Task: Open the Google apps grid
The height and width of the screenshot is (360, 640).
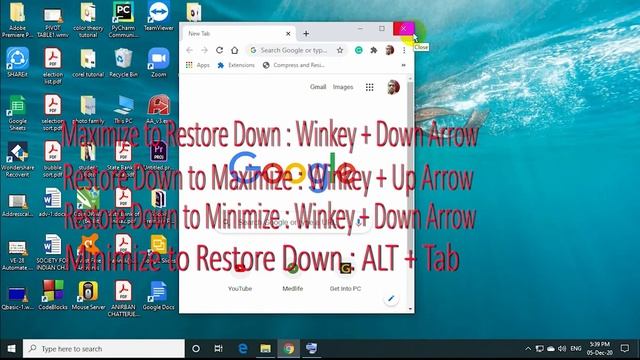Action: 369,87
